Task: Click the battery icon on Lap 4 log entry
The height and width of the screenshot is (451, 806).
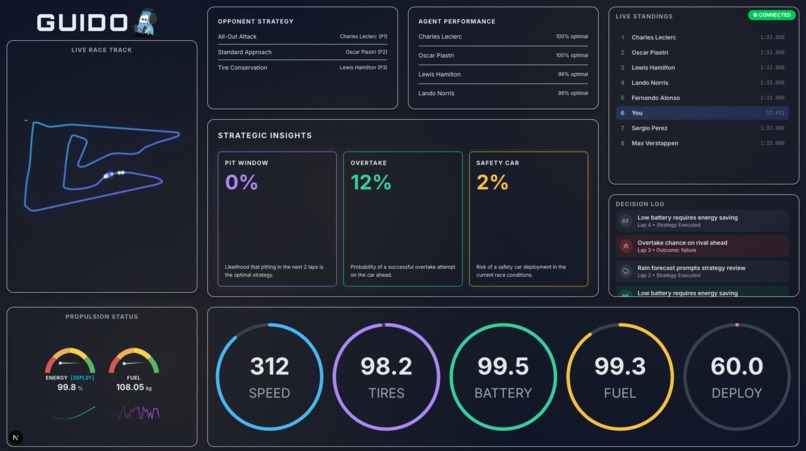Action: pos(626,221)
